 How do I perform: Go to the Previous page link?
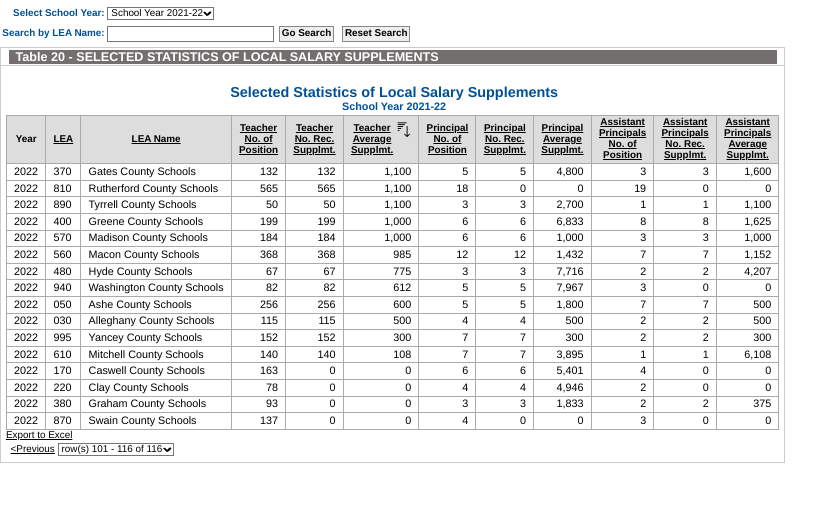click(32, 450)
